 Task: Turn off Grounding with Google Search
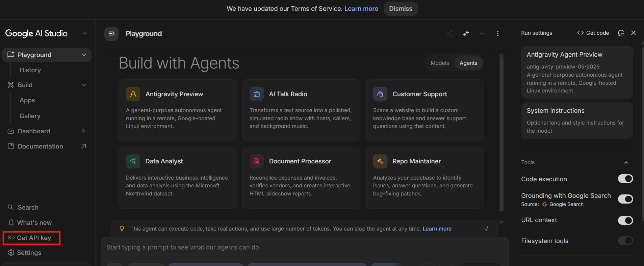[x=625, y=199]
